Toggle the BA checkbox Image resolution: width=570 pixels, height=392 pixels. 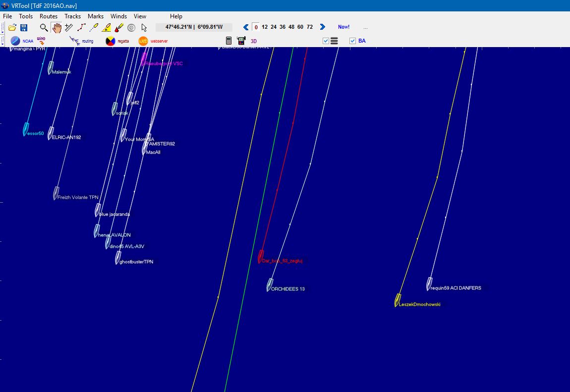point(352,41)
